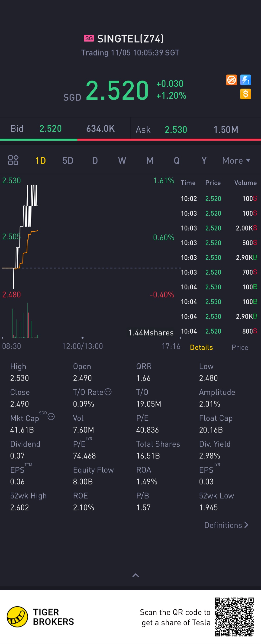Viewport: 261px width, 644px height.
Task: Click the Low value 2.480
Action: [208, 378]
